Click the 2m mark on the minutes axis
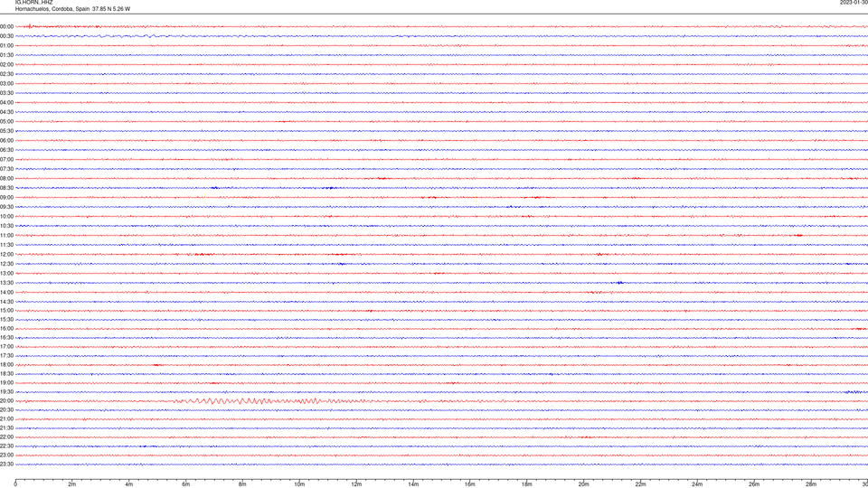The image size is (868, 488). click(72, 484)
